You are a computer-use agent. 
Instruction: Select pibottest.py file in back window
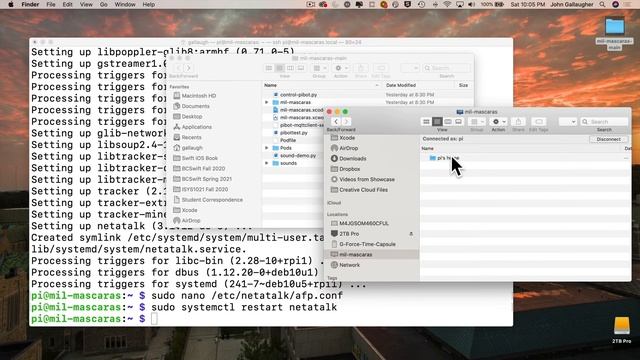point(293,133)
